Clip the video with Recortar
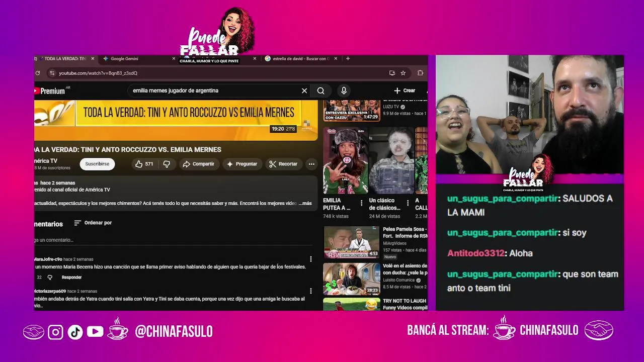This screenshot has height=362, width=644. (x=283, y=164)
